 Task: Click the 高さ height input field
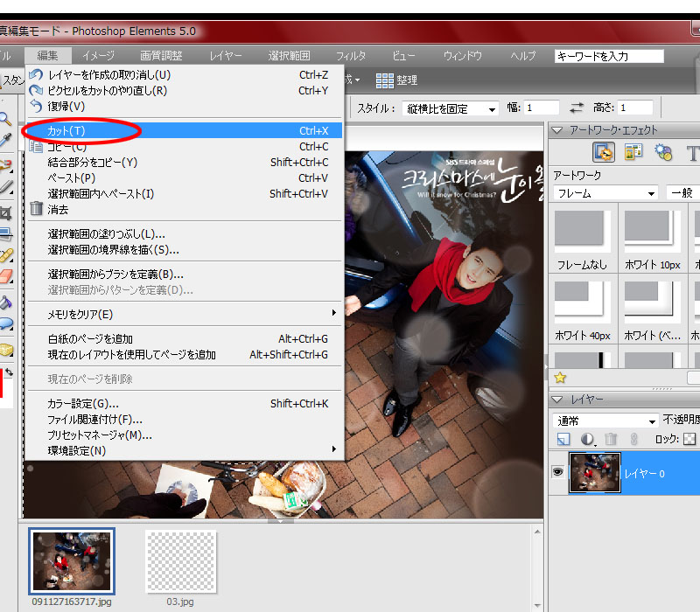(x=635, y=108)
